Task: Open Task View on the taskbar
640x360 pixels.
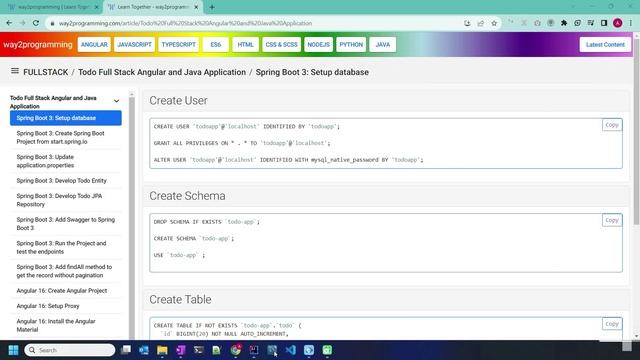Action: tap(126, 350)
